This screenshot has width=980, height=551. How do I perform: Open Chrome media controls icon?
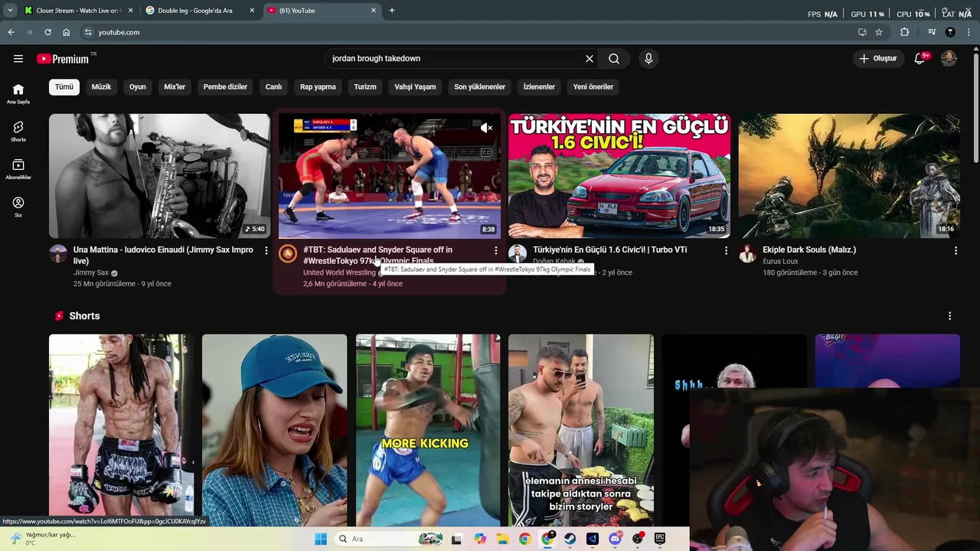[932, 32]
